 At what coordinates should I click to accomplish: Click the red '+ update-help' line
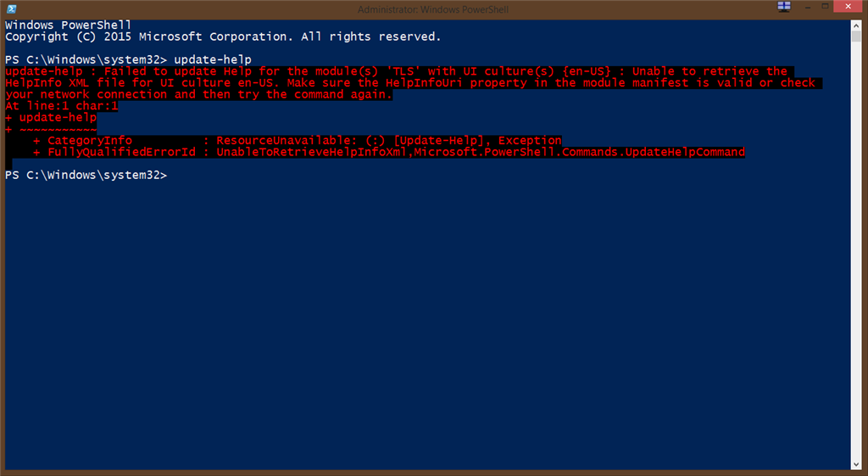coord(51,117)
